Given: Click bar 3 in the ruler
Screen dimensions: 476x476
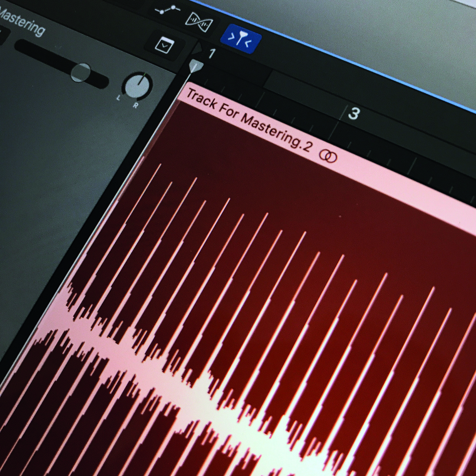Looking at the screenshot, I should point(354,113).
